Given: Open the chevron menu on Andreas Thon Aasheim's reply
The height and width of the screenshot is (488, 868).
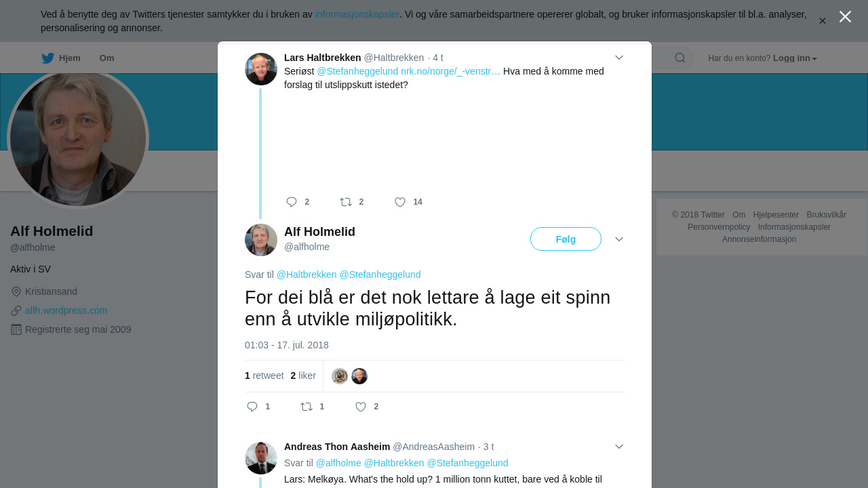Looking at the screenshot, I should coord(619,447).
